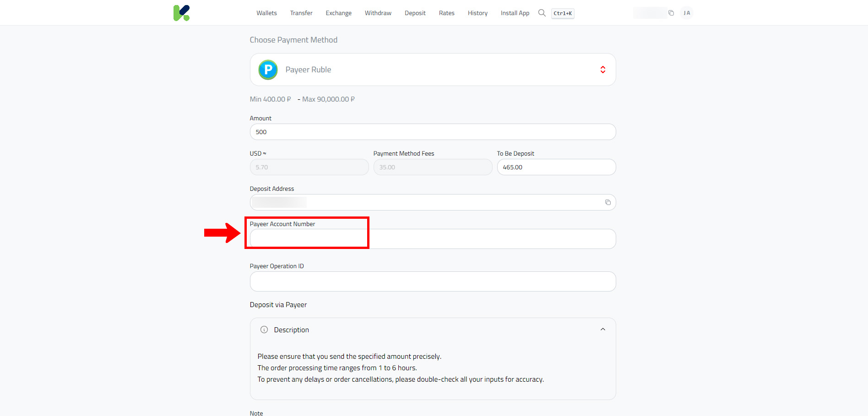Click the Choose Payment Method heading
The height and width of the screenshot is (416, 868).
(293, 40)
